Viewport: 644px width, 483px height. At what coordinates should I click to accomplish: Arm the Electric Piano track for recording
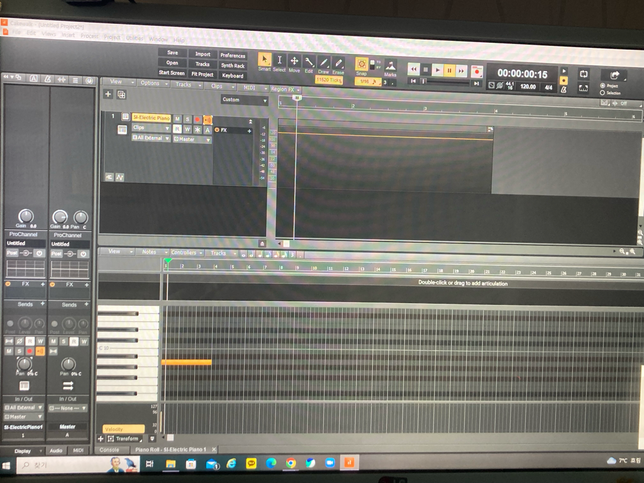click(x=197, y=118)
